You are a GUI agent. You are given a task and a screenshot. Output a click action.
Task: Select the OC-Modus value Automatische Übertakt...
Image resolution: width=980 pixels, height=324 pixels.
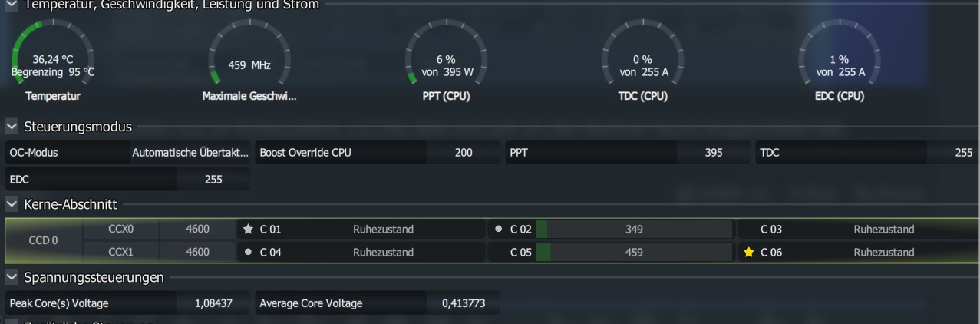tap(190, 153)
